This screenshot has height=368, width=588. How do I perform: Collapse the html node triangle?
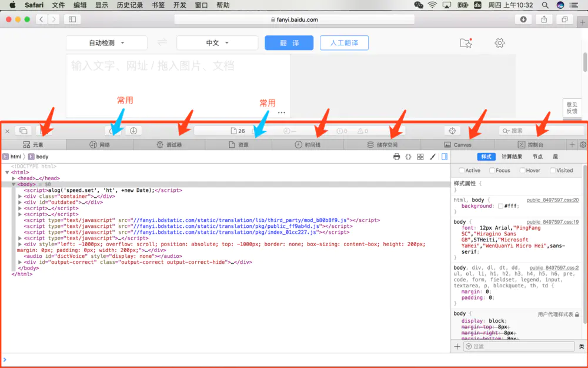[7, 173]
